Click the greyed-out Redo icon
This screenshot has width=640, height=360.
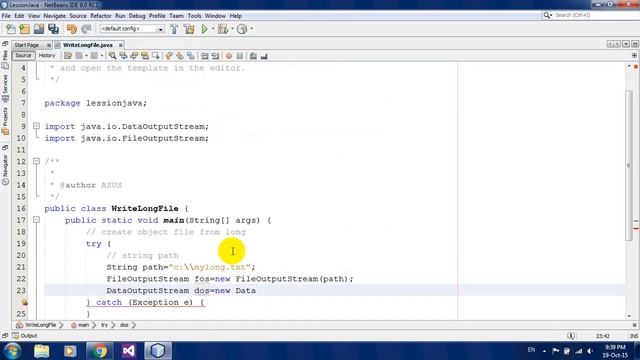tap(86, 29)
